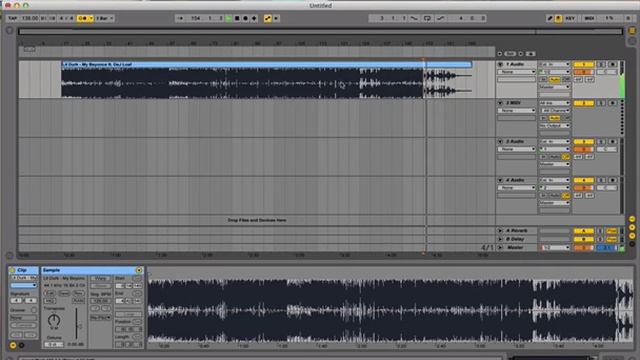Fold the 2 MIDI track
The height and width of the screenshot is (360, 640).
pos(500,103)
